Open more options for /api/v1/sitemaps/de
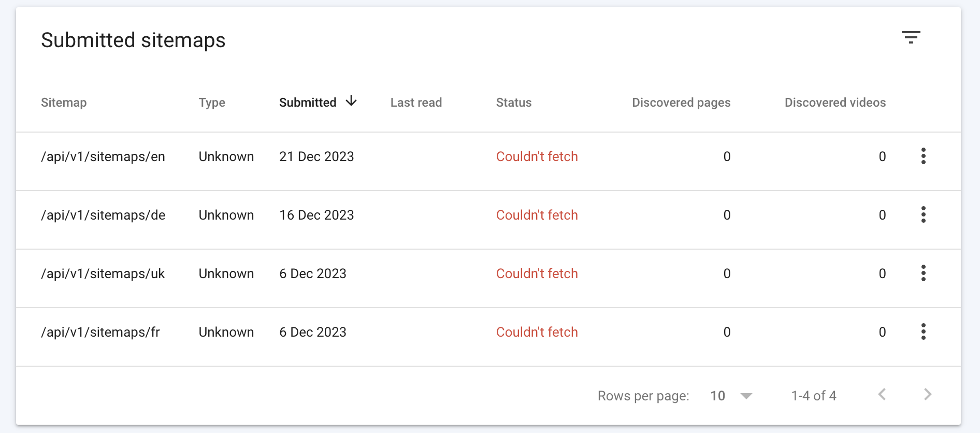 (x=923, y=214)
